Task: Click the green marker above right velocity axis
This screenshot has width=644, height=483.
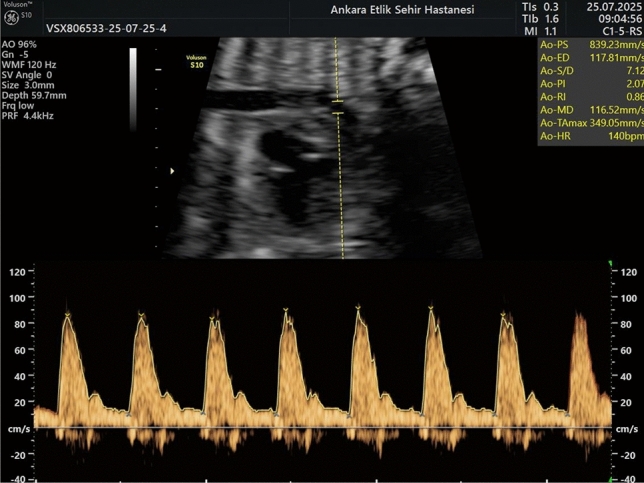Action: click(610, 263)
